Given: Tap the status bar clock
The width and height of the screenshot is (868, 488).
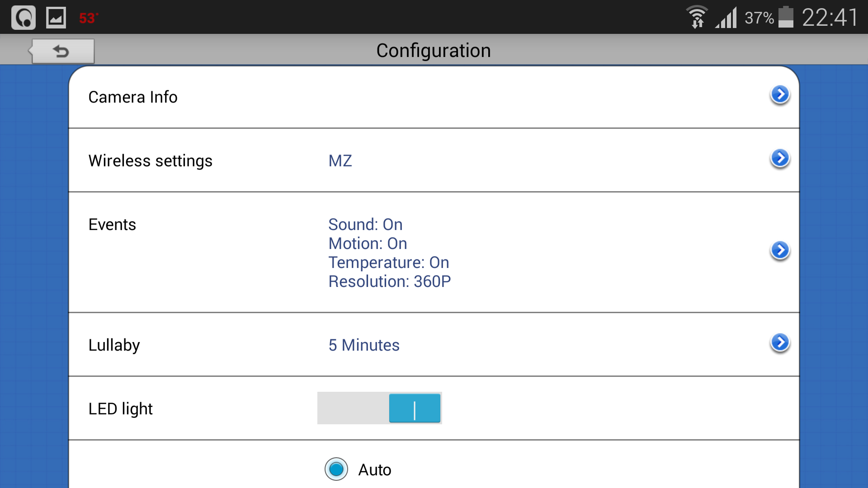Looking at the screenshot, I should (x=830, y=18).
